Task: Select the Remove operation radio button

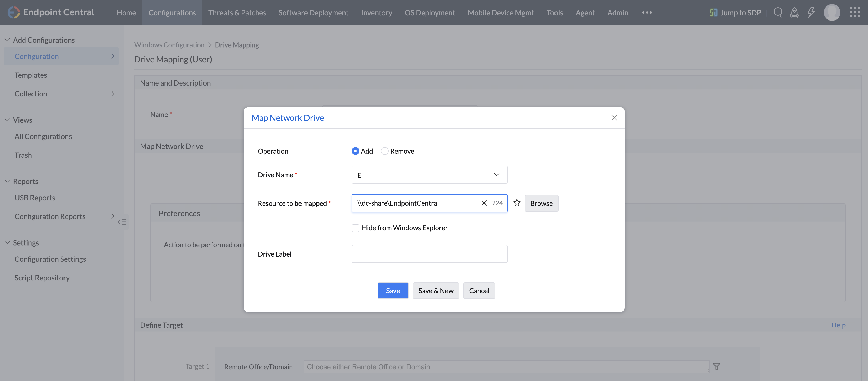Action: pos(385,151)
